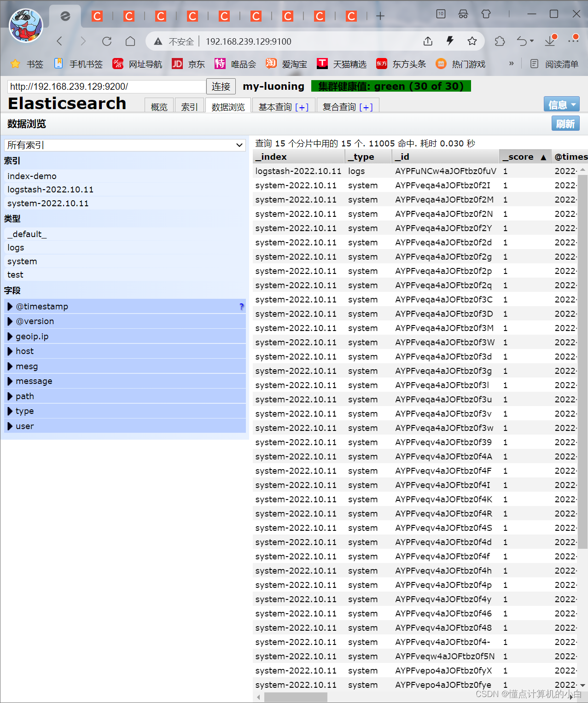Open 手机书签 bookmark

(x=78, y=64)
